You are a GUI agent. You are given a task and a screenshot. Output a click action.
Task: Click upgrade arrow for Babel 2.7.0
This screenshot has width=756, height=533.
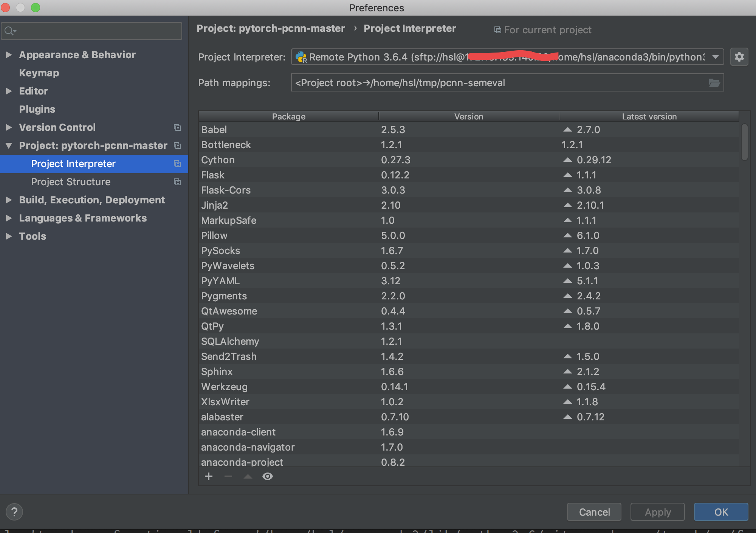567,129
